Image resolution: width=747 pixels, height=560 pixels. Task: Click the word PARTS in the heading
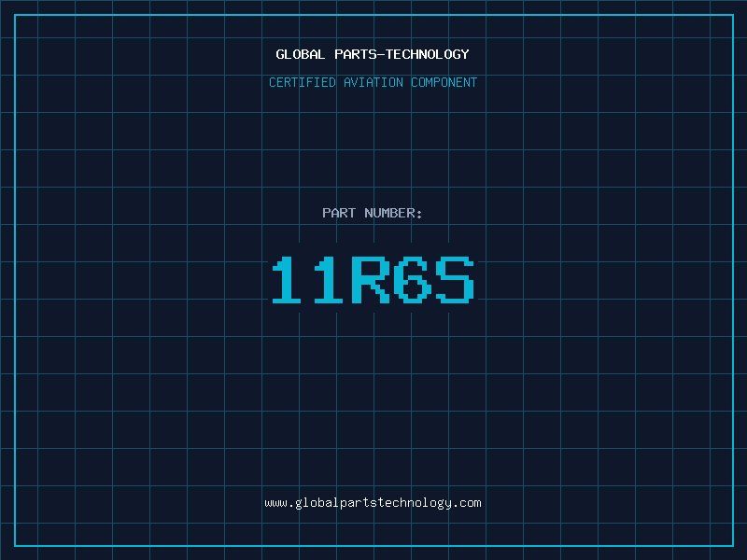354,54
